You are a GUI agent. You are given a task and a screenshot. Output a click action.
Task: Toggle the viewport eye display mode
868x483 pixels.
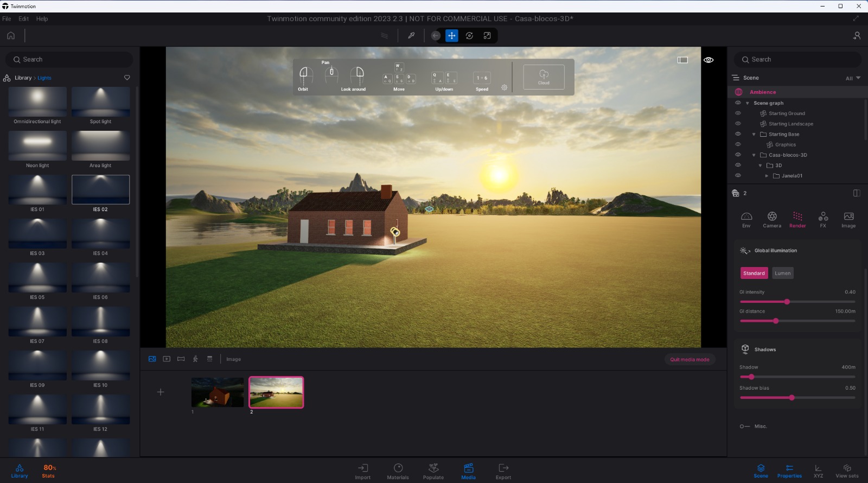[x=709, y=60]
